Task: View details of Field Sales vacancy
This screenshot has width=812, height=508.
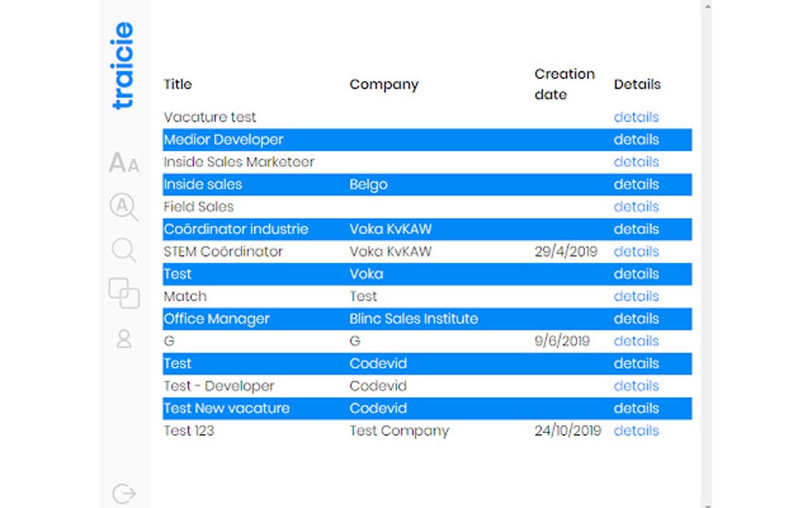Action: pos(636,207)
